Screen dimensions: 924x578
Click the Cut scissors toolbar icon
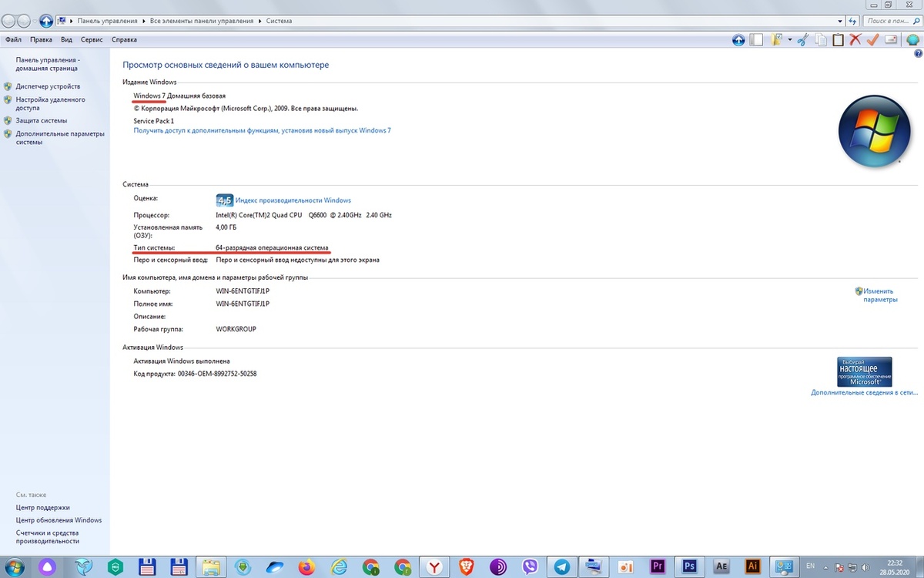[x=803, y=40]
